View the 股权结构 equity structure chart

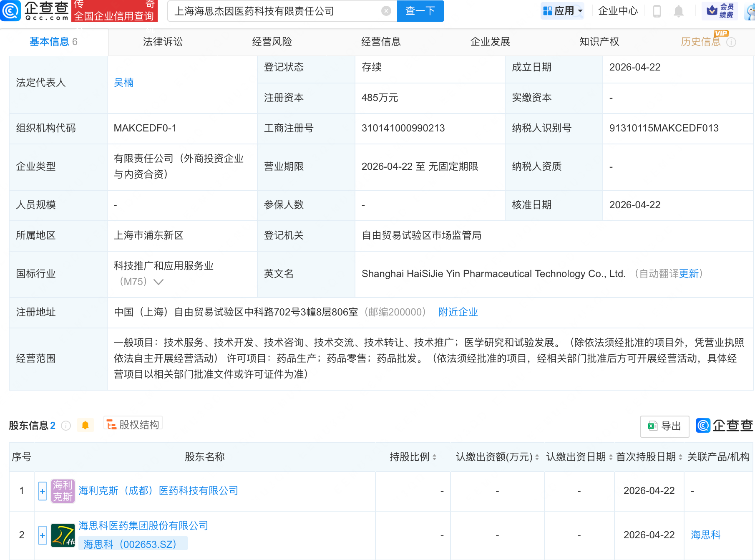[x=133, y=424]
